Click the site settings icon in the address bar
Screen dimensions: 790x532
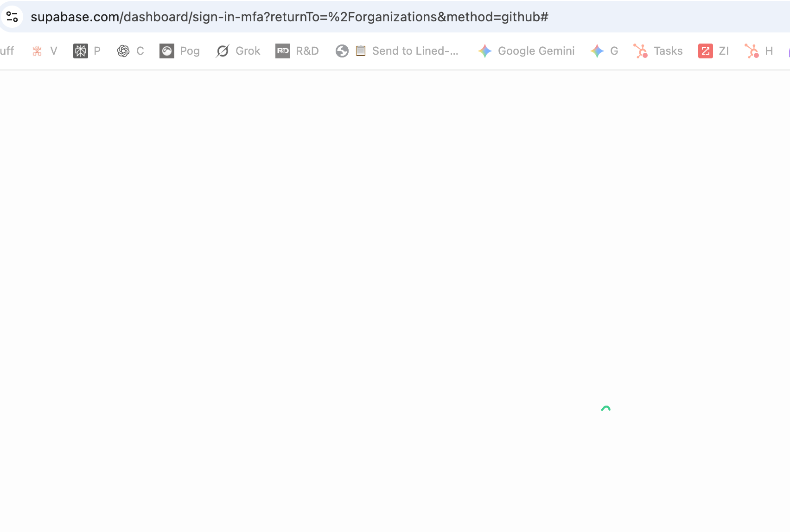point(13,17)
